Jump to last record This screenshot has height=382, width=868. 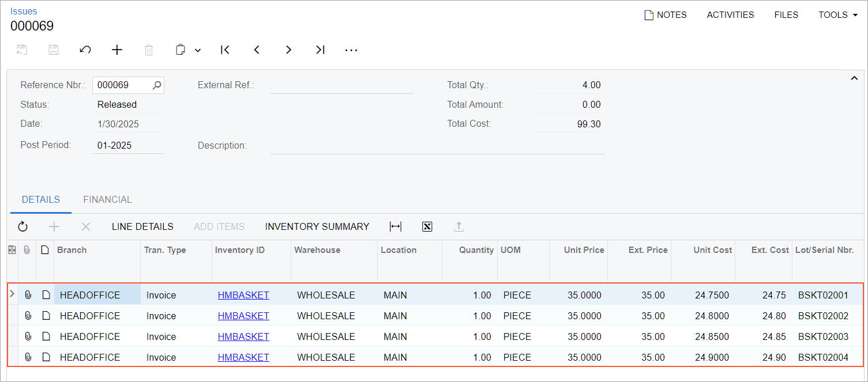(x=321, y=50)
